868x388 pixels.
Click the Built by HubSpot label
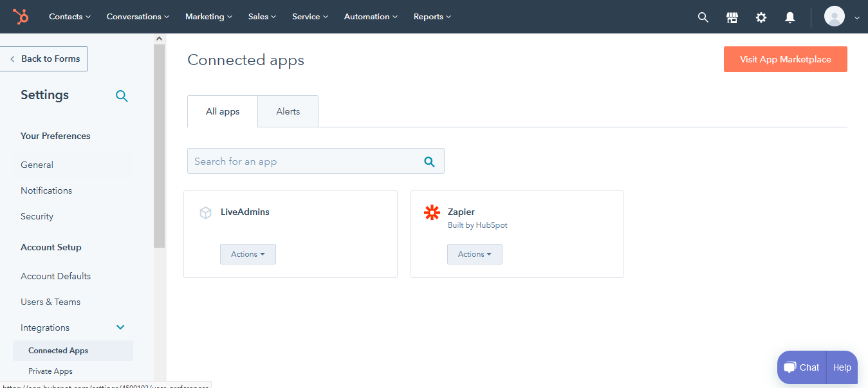477,225
